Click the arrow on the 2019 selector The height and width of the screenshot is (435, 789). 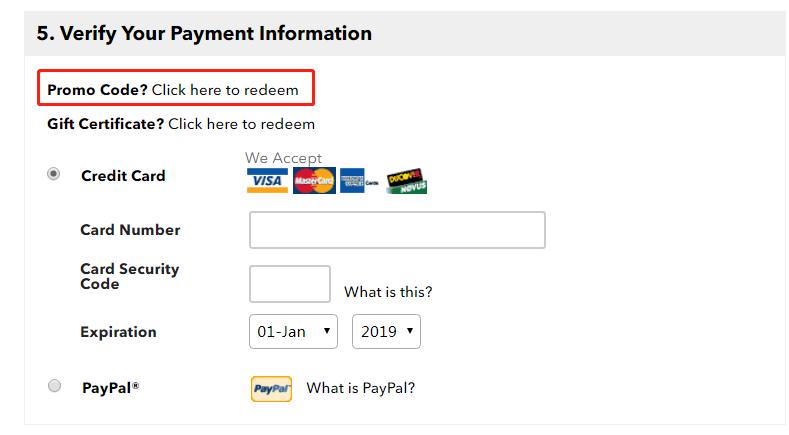tap(410, 331)
